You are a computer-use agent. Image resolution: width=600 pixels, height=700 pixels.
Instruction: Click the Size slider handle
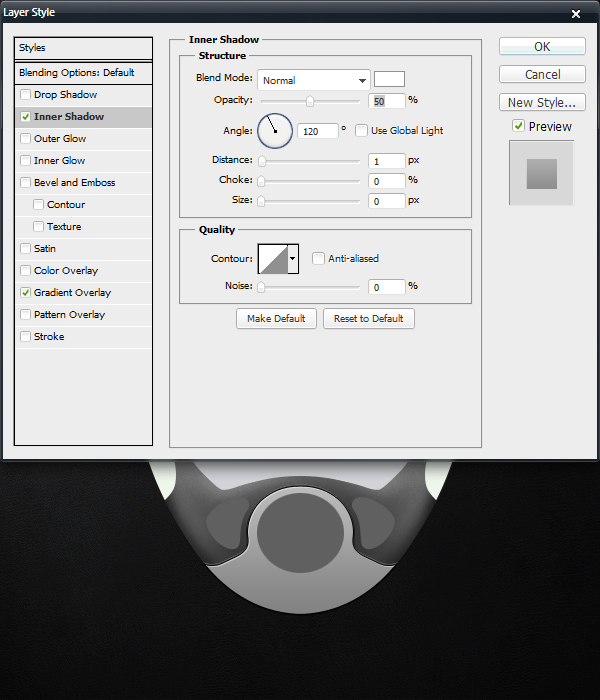[x=261, y=201]
